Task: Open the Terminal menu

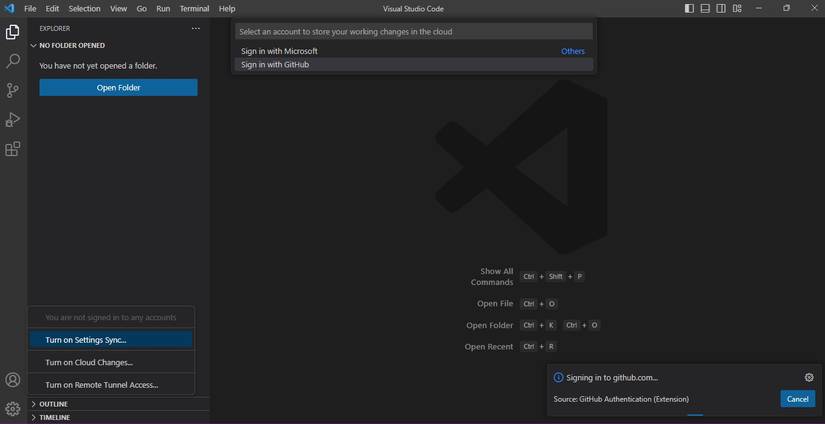Action: coord(194,8)
